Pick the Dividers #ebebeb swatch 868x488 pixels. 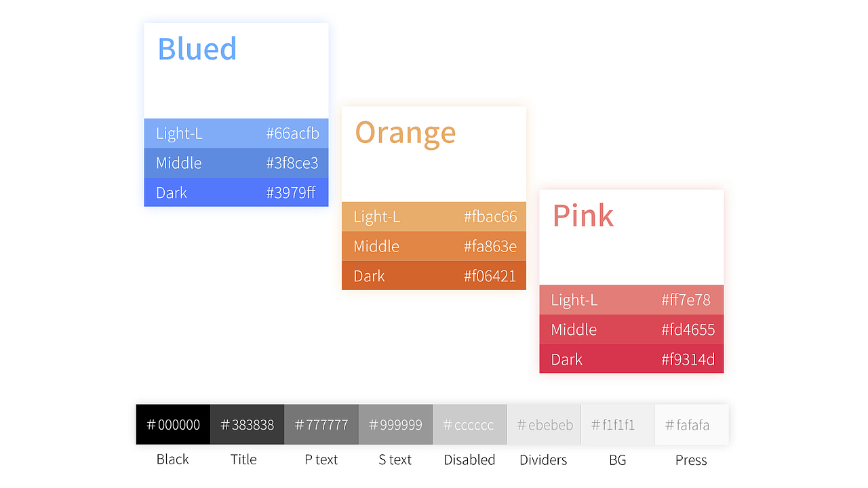click(x=544, y=425)
